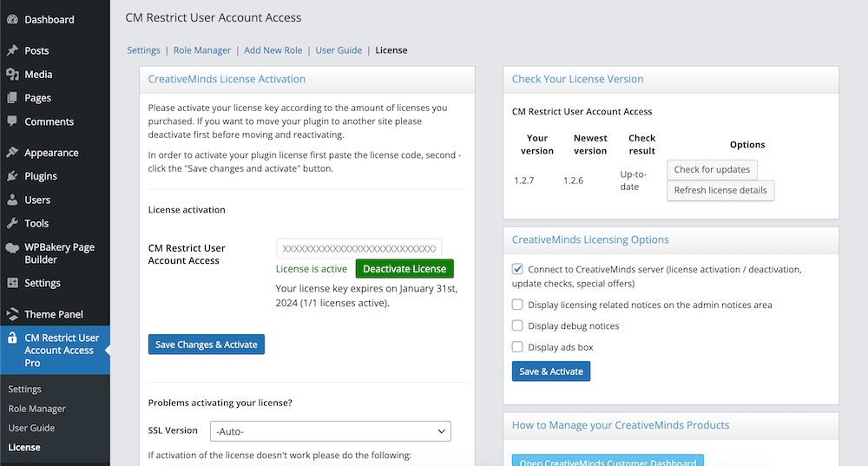Open Role Manager submenu item

pos(36,409)
